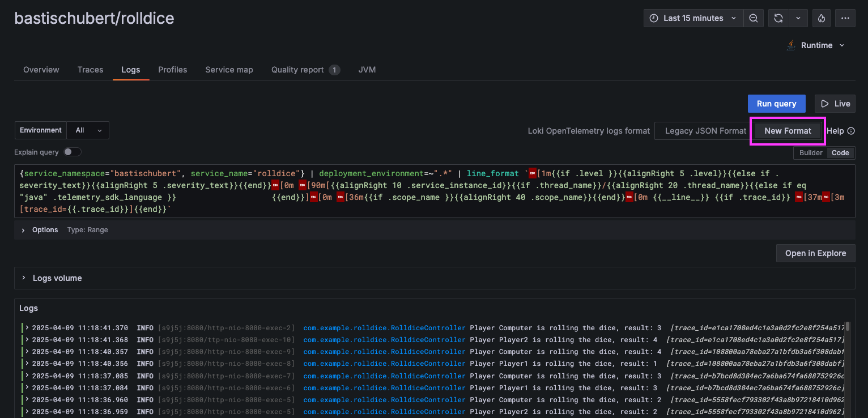Click the zoom out time range icon
The image size is (868, 418).
tap(753, 18)
